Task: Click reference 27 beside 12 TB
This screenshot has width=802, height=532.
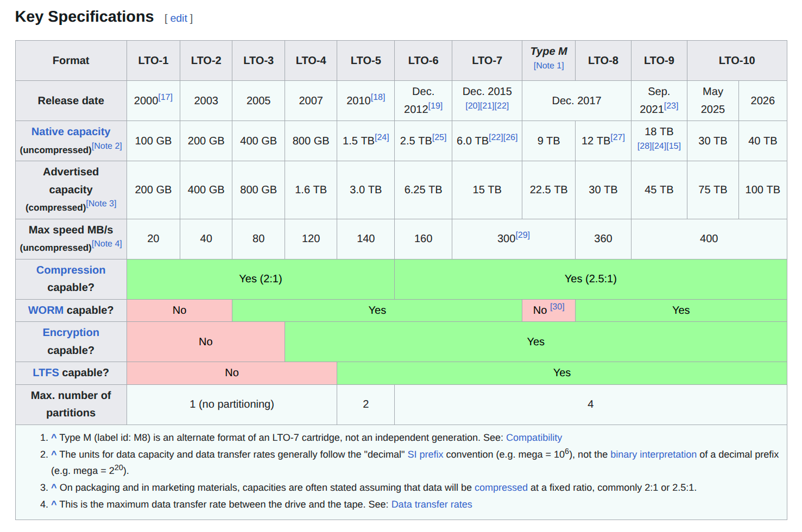Action: pyautogui.click(x=618, y=137)
